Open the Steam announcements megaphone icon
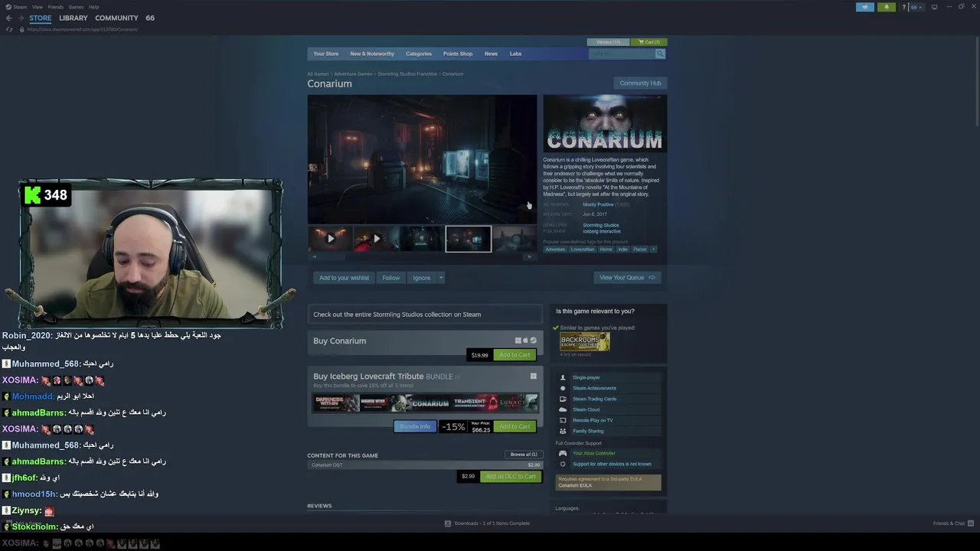The width and height of the screenshot is (980, 551). [x=864, y=7]
